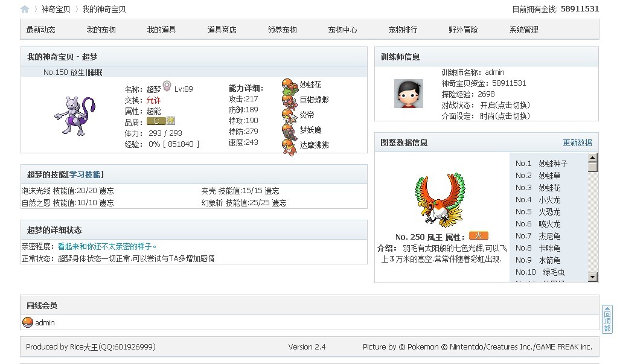
Task: Select No.8 卡咪龟 in pokedex list
Action: [x=538, y=248]
